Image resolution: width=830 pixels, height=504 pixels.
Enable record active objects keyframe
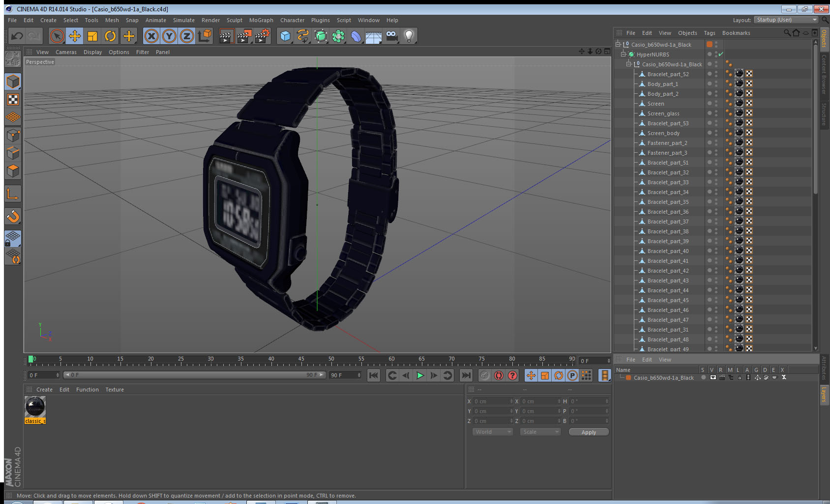coord(485,375)
